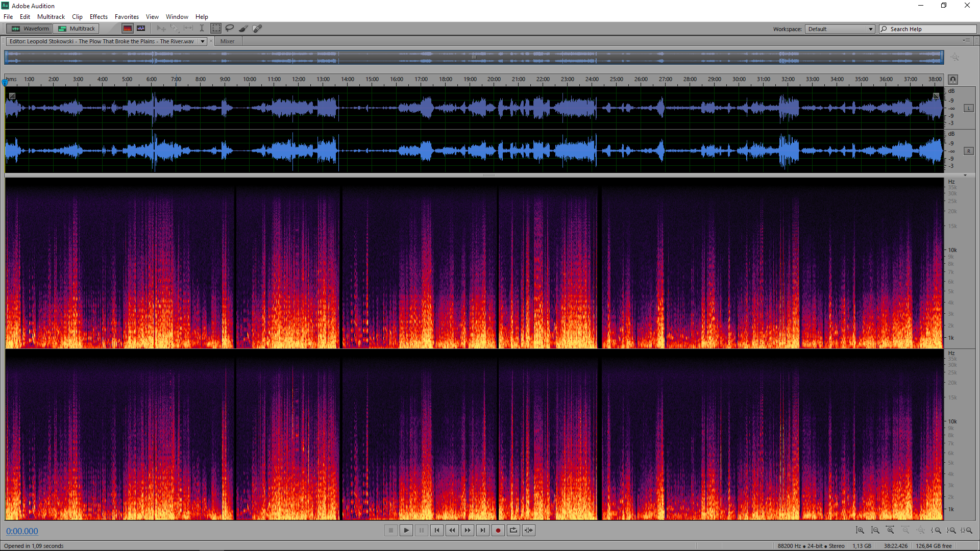Click the Record button in transport

click(498, 531)
